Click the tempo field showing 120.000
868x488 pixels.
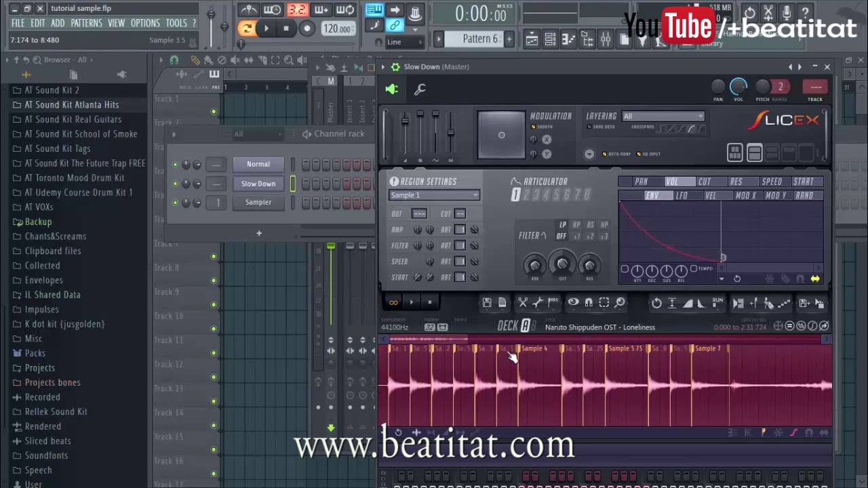point(337,28)
